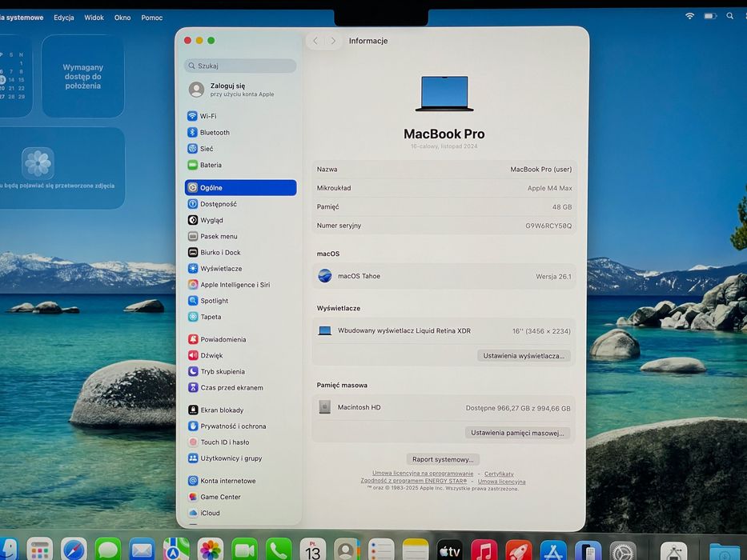The height and width of the screenshot is (560, 747).
Task: Open Apple Intelligence i Siri settings
Action: point(240,285)
